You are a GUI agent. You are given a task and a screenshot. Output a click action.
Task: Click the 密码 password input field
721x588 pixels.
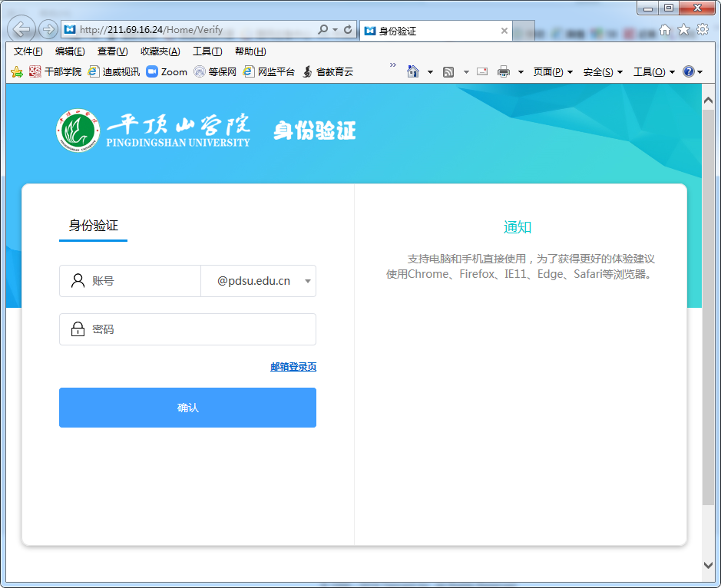tap(187, 329)
